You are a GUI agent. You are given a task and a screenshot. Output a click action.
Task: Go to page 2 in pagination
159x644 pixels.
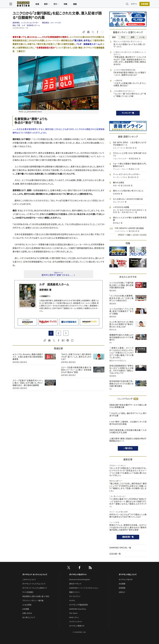[58, 333]
